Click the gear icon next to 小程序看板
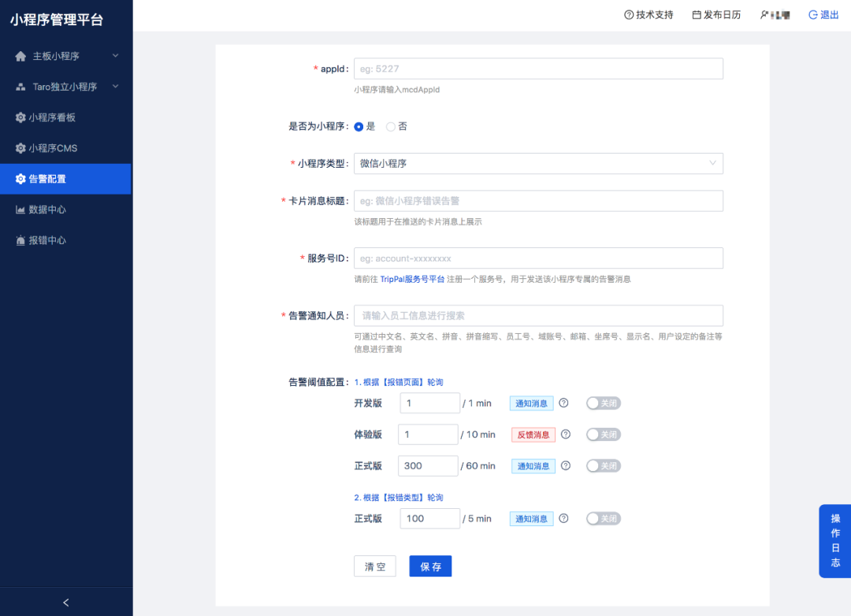This screenshot has width=851, height=616. click(x=20, y=117)
